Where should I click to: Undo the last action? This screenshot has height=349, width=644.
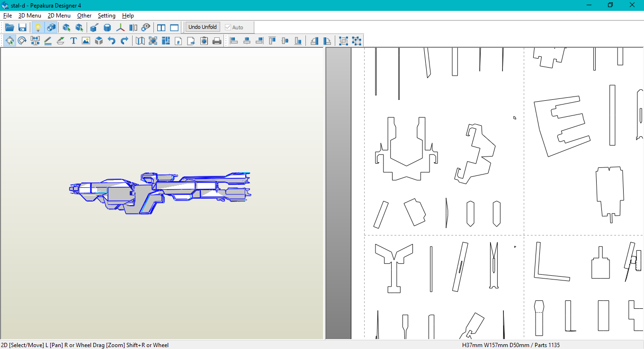pyautogui.click(x=111, y=41)
